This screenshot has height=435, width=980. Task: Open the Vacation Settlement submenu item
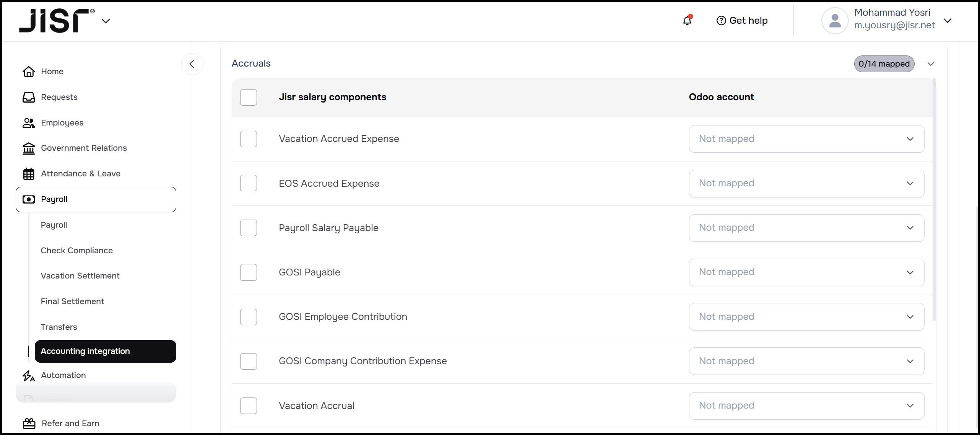[x=80, y=276]
